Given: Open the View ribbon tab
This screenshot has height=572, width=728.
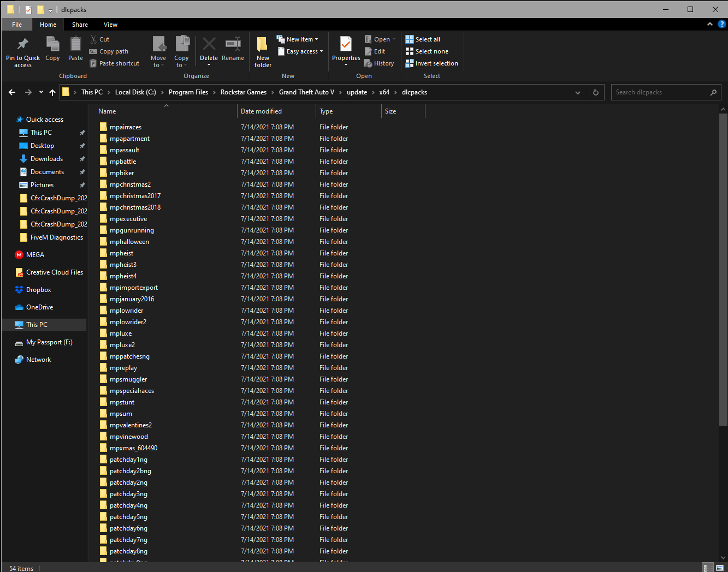Looking at the screenshot, I should tap(110, 25).
